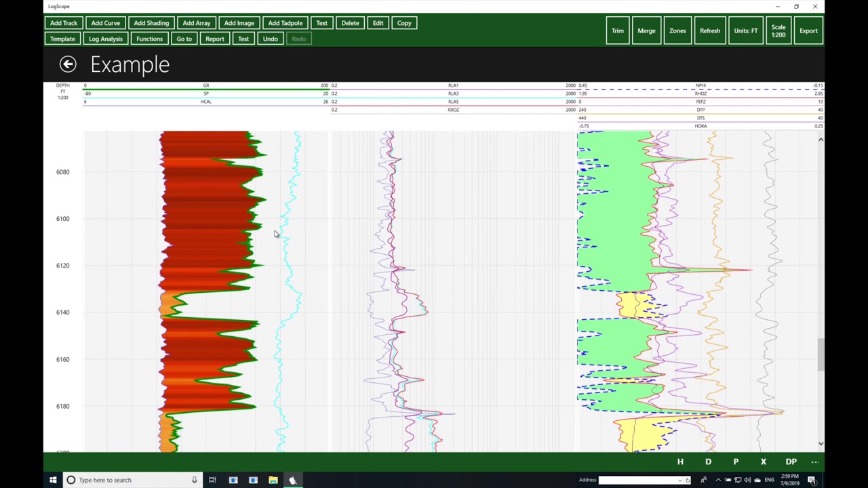Screen dimensions: 868x488
Task: Open the Zones button
Action: coord(677,30)
